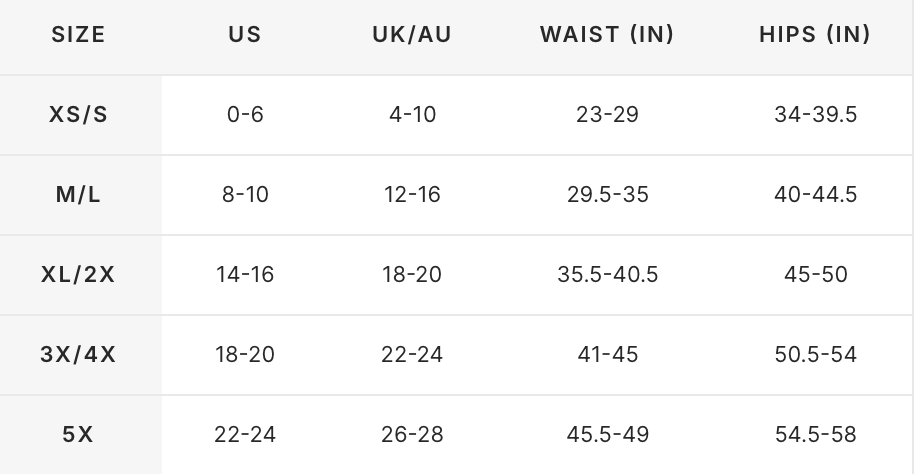Click the waist 23-29 cell

[607, 114]
